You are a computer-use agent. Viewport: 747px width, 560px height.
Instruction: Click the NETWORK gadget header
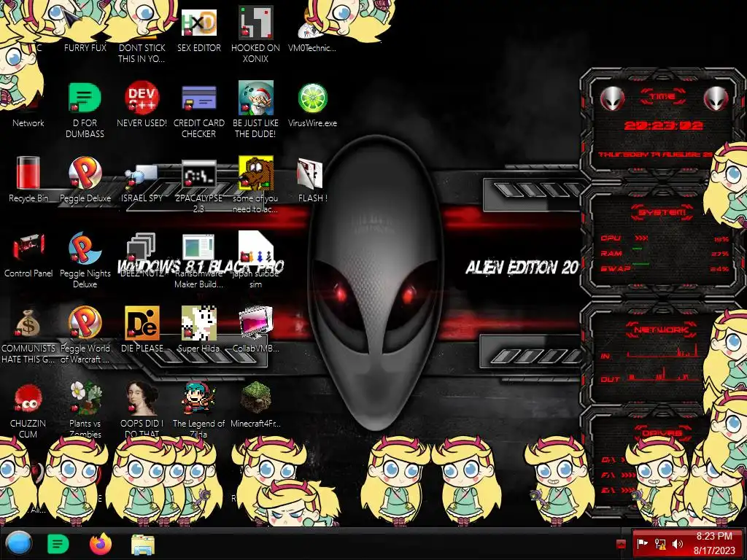[x=661, y=329]
